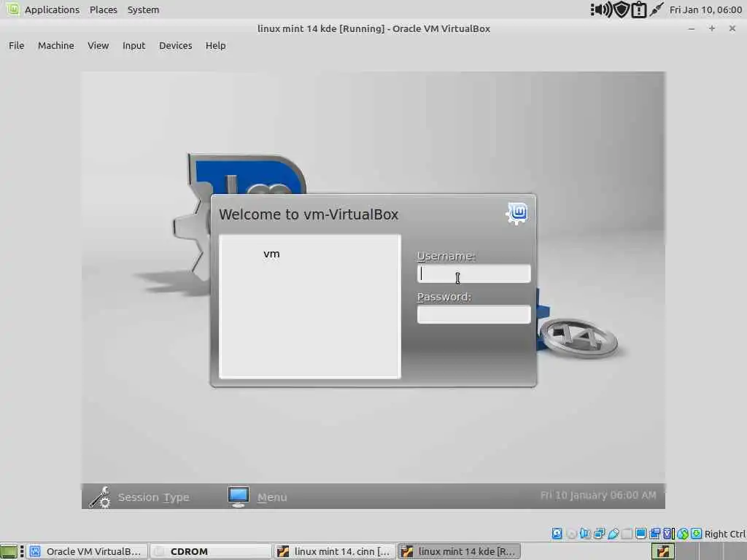
Task: Minimize the VirtualBox VM window
Action: click(x=692, y=28)
